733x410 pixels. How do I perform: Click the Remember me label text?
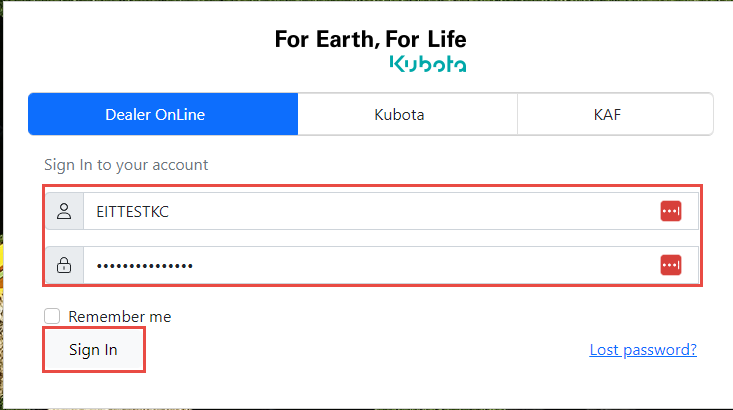coord(120,316)
